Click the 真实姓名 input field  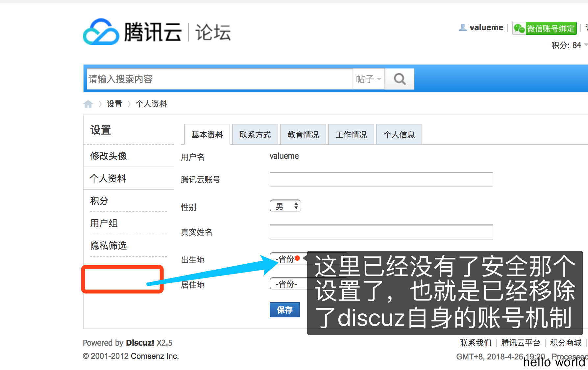[381, 232]
